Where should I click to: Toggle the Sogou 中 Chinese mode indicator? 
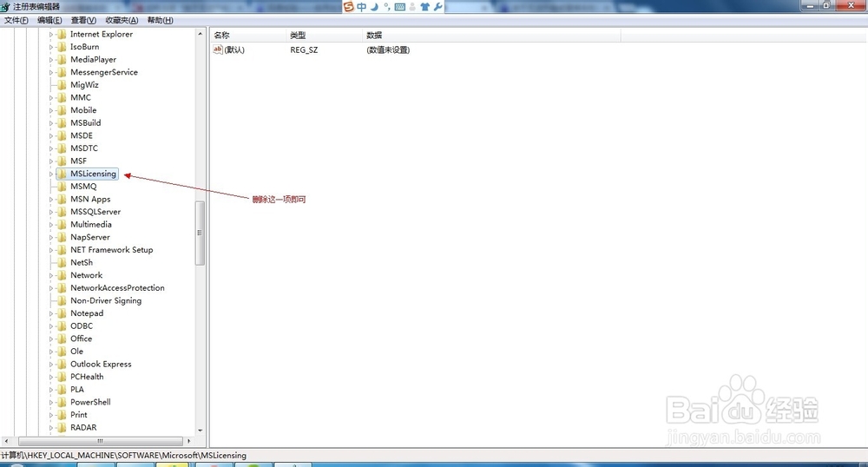(361, 7)
